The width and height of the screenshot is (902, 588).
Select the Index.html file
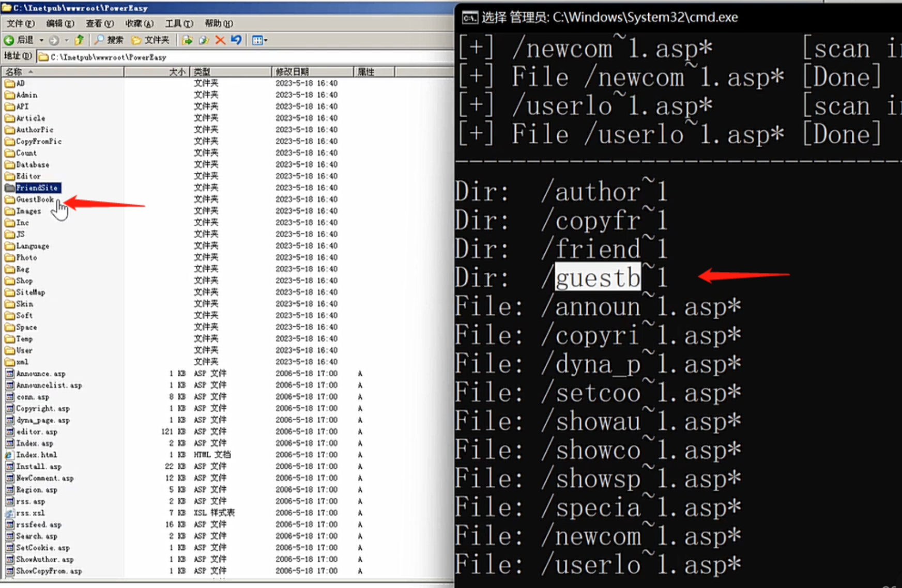(x=36, y=455)
